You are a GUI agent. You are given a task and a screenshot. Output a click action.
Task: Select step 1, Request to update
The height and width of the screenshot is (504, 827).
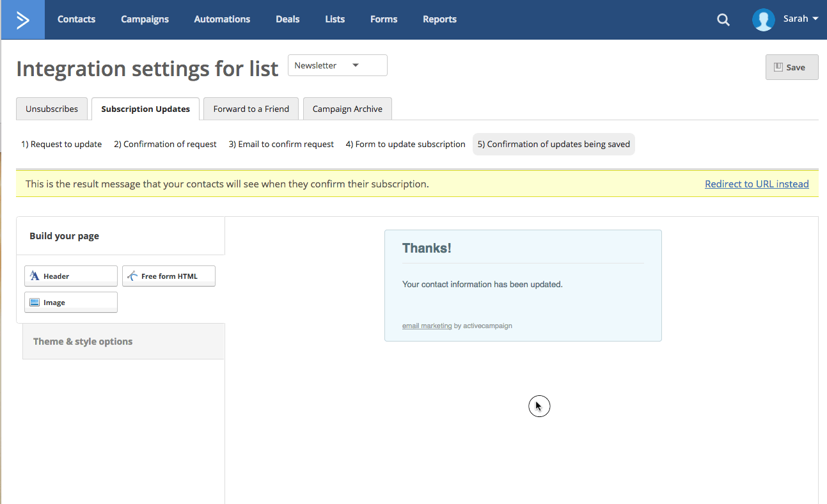[x=61, y=144]
